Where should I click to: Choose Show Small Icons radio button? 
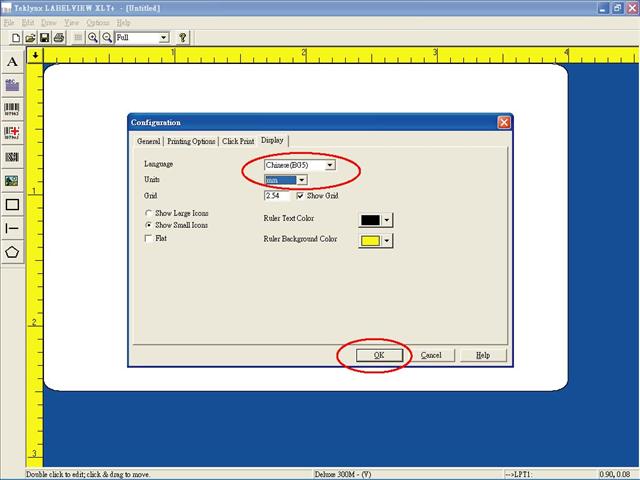[149, 225]
